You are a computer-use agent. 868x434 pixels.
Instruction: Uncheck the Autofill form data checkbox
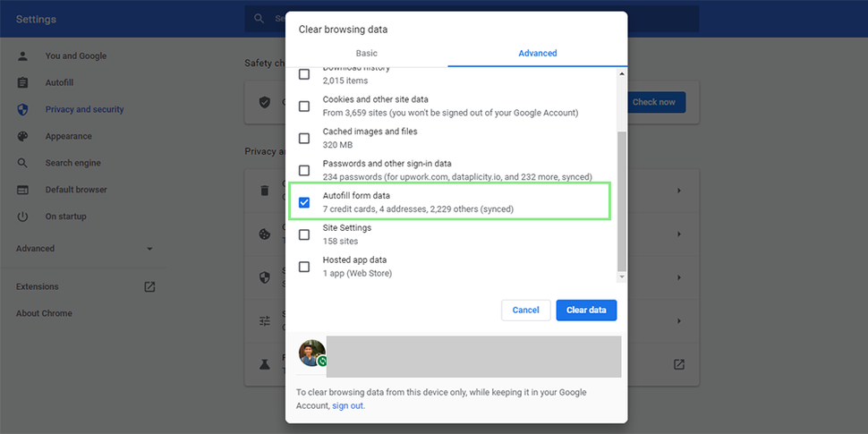point(304,202)
